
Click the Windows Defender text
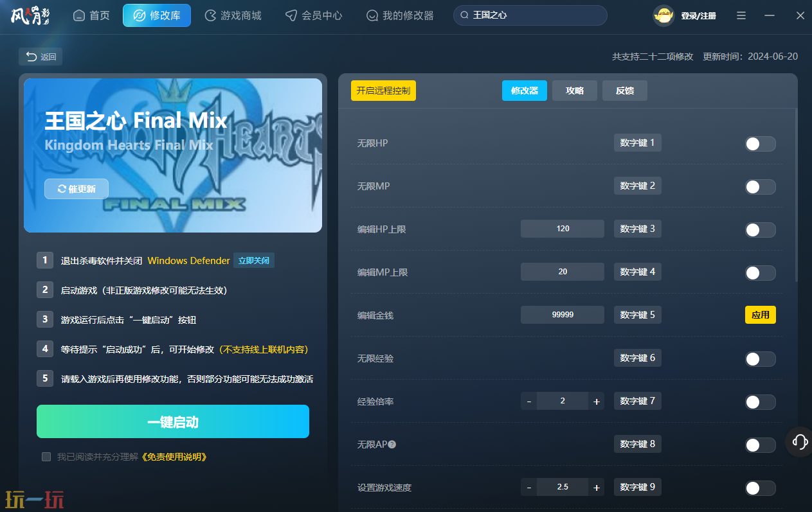(188, 261)
